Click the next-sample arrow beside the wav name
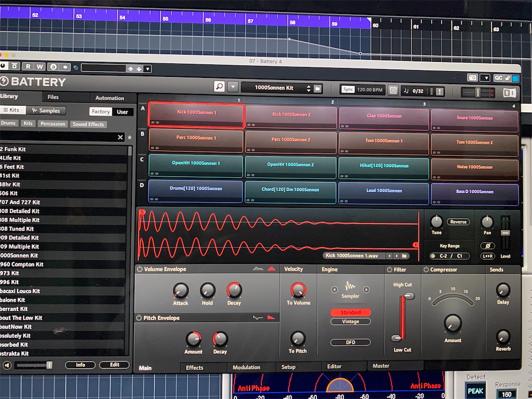532x399 pixels. pos(397,256)
